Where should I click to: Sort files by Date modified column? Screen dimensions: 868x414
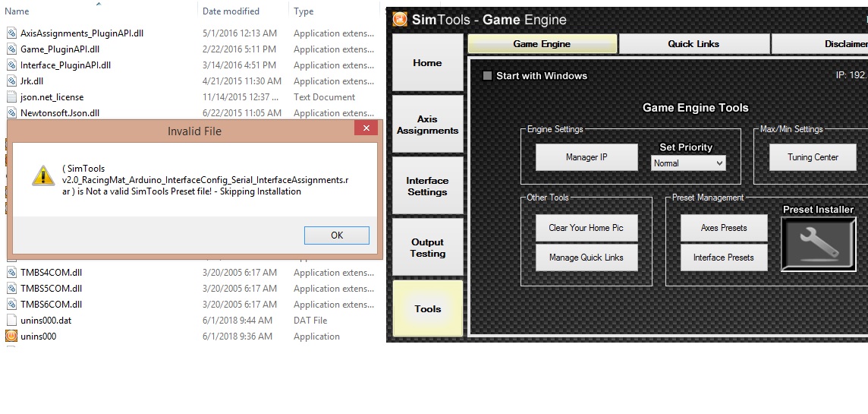point(231,11)
